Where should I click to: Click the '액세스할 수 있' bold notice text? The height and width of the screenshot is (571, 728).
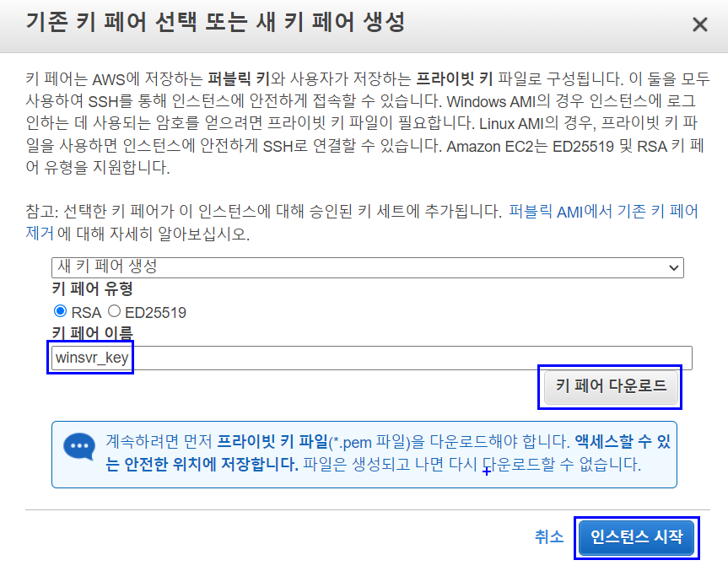coord(623,441)
